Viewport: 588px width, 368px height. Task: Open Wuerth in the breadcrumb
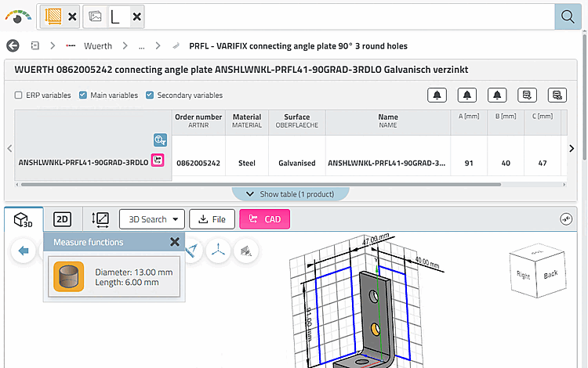point(98,46)
